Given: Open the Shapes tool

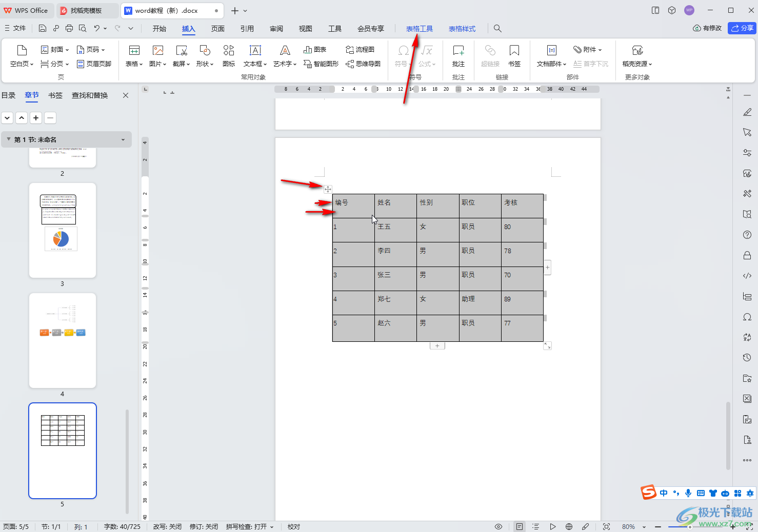Looking at the screenshot, I should coord(205,56).
